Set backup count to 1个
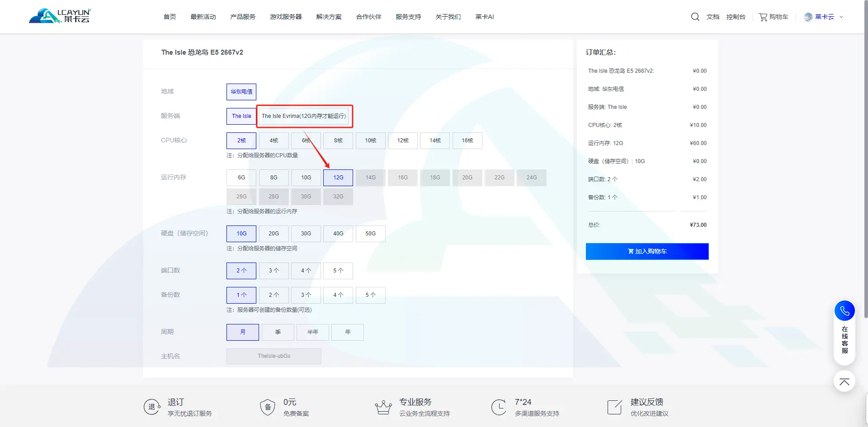868x427 pixels. (x=241, y=295)
